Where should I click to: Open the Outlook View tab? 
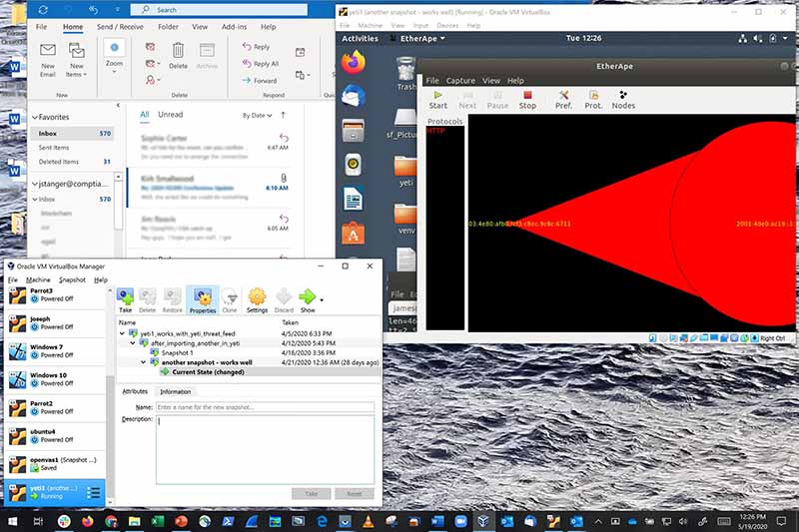click(199, 27)
